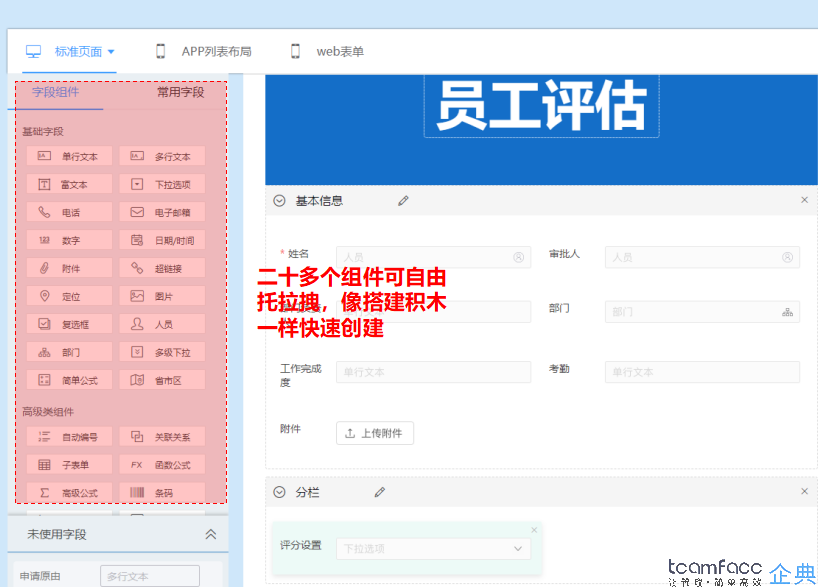Select the 子表单 subform component
Screen dimensions: 818x587
[x=69, y=464]
